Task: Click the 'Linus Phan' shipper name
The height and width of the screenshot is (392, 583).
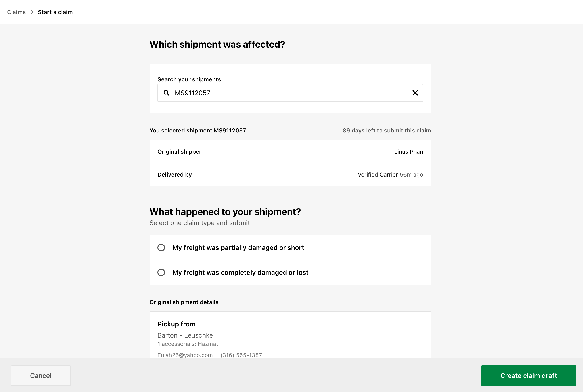Action: (x=408, y=151)
